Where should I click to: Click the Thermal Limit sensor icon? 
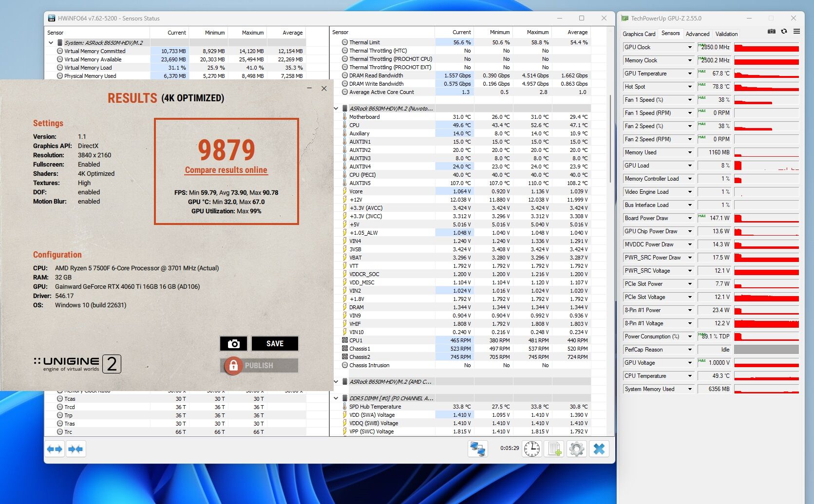click(345, 42)
